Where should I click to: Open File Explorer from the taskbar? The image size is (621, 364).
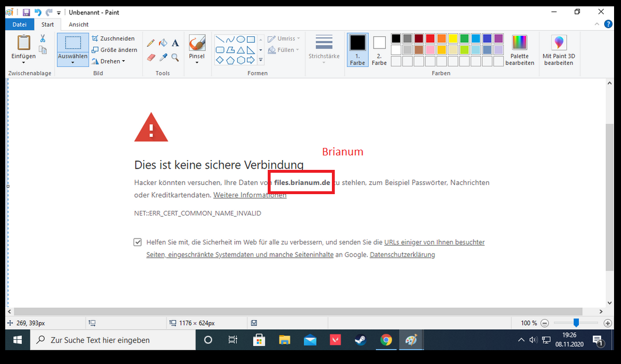(284, 340)
